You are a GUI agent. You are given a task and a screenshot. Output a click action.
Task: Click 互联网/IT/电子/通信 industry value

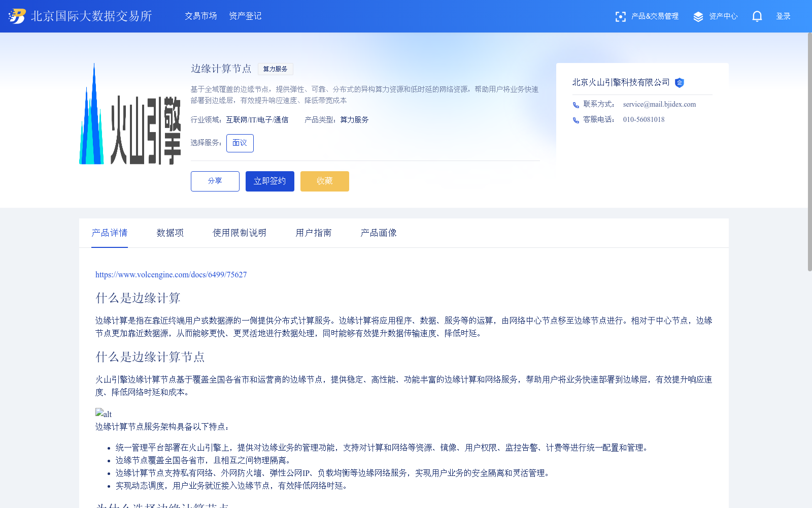click(257, 120)
